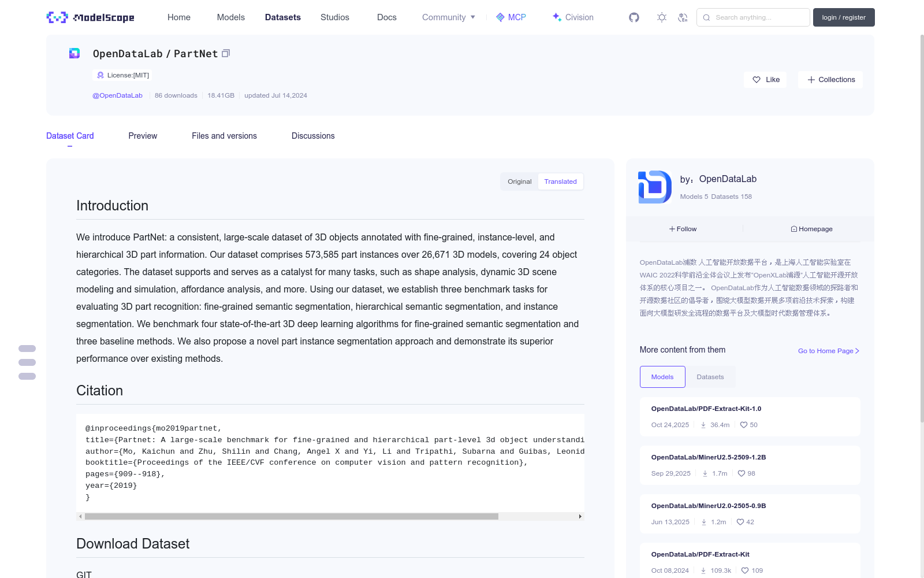
Task: Click the heart icon on Like
Action: click(x=757, y=80)
